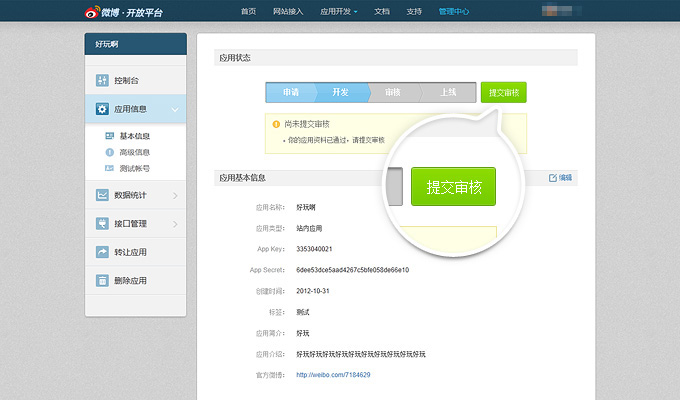The height and width of the screenshot is (400, 680).
Task: Click the 开发 step in progress bar
Action: coord(341,92)
